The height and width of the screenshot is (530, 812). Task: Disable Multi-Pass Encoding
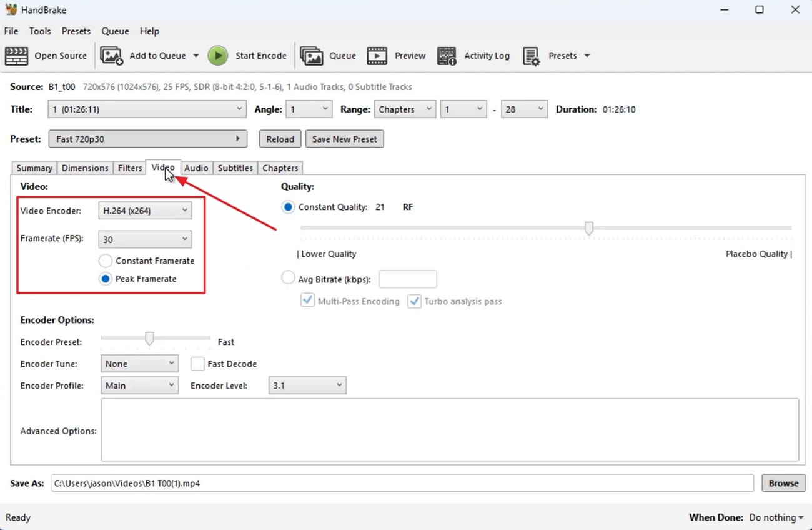pos(307,301)
